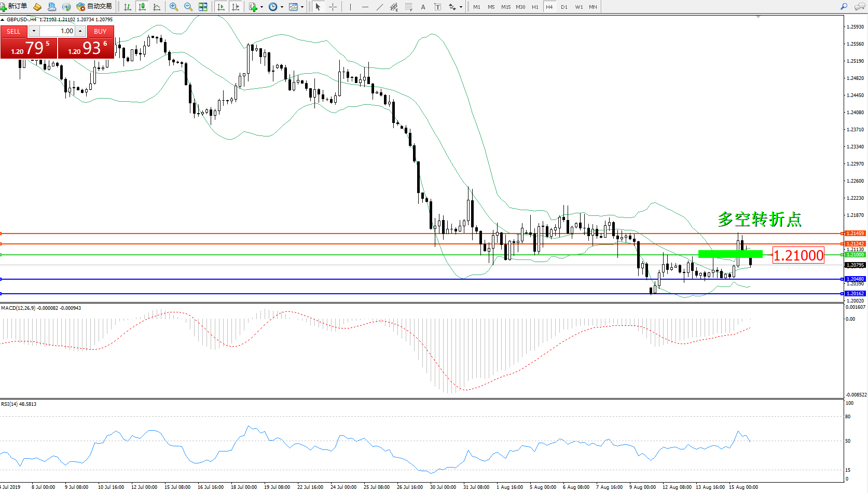Viewport: 868px width, 493px height.
Task: Switch to the D1 timeframe
Action: pos(564,7)
